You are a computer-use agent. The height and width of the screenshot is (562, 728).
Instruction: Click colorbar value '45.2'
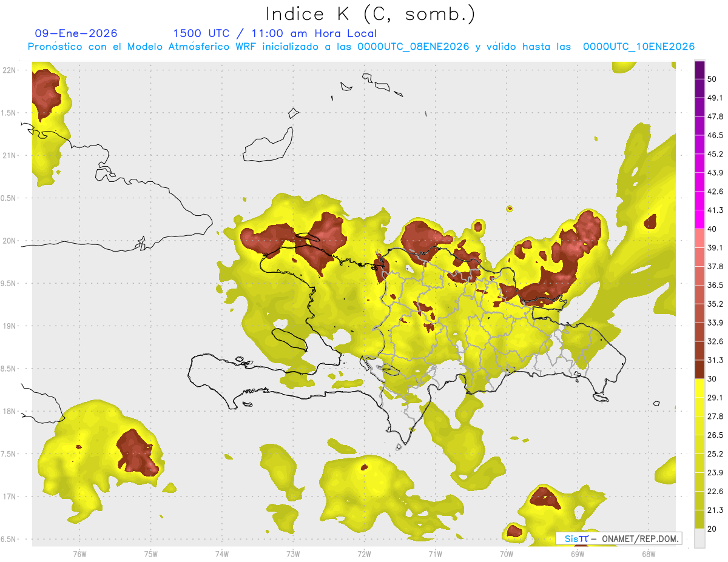coord(715,154)
